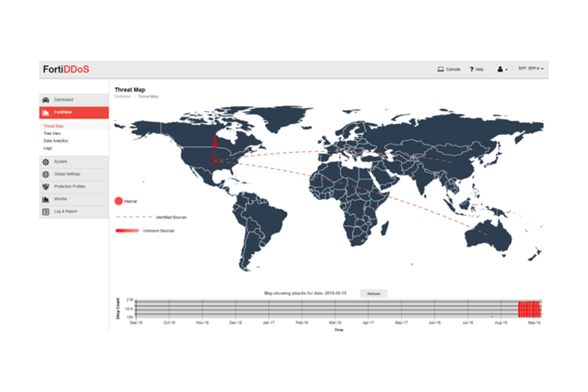Open the Log & Report document icon
This screenshot has height=392, width=588.
[x=46, y=212]
